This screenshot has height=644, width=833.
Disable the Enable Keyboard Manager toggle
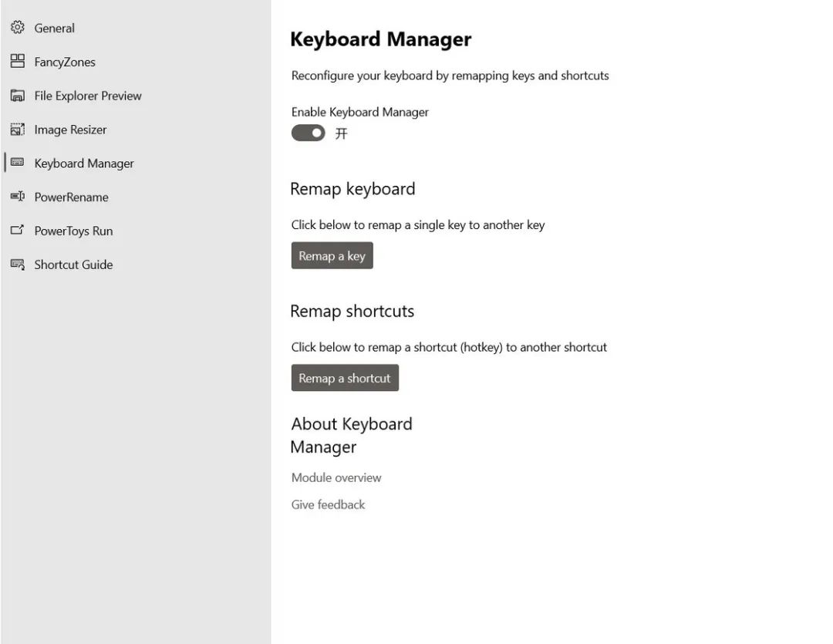(308, 133)
